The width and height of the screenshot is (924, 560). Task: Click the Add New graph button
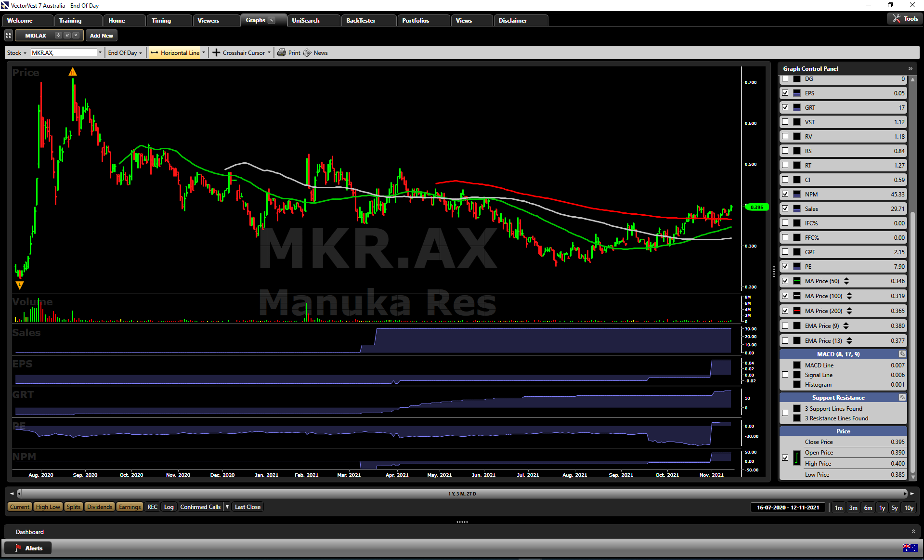pos(102,35)
